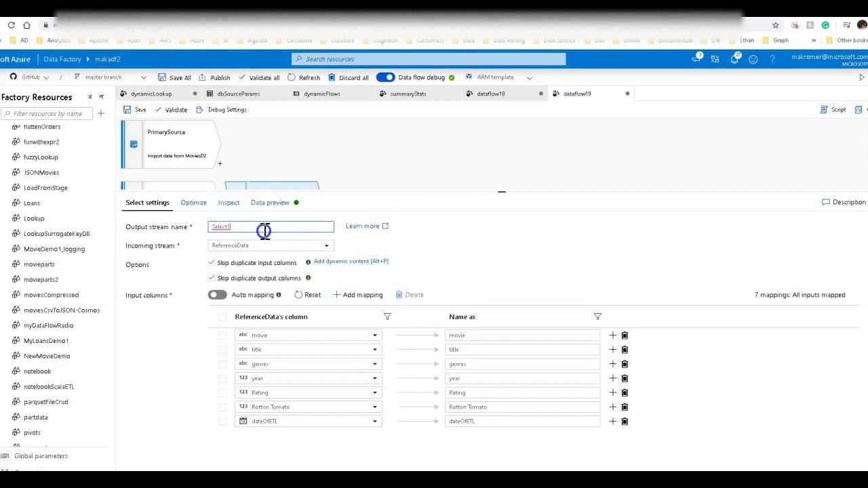Click the Publish button

(215, 77)
